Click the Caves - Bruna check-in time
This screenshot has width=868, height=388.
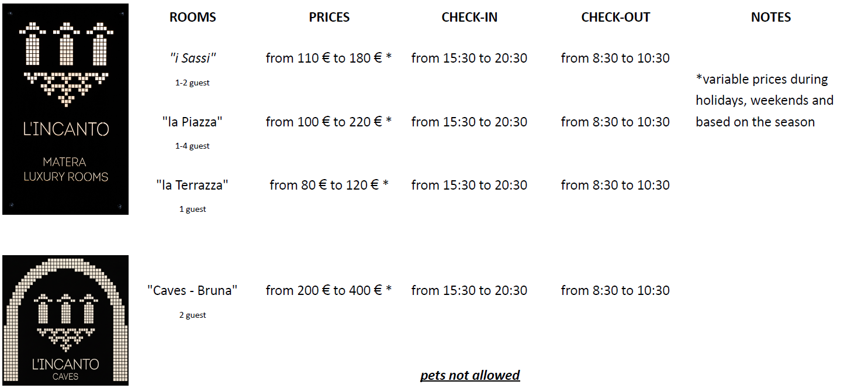[x=469, y=290]
